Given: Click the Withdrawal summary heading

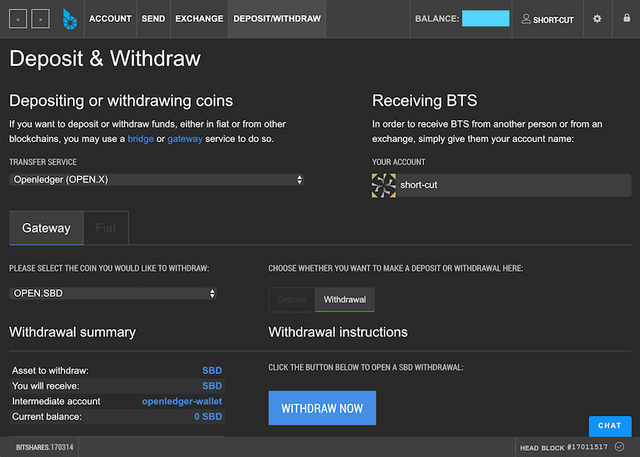Looking at the screenshot, I should (73, 332).
